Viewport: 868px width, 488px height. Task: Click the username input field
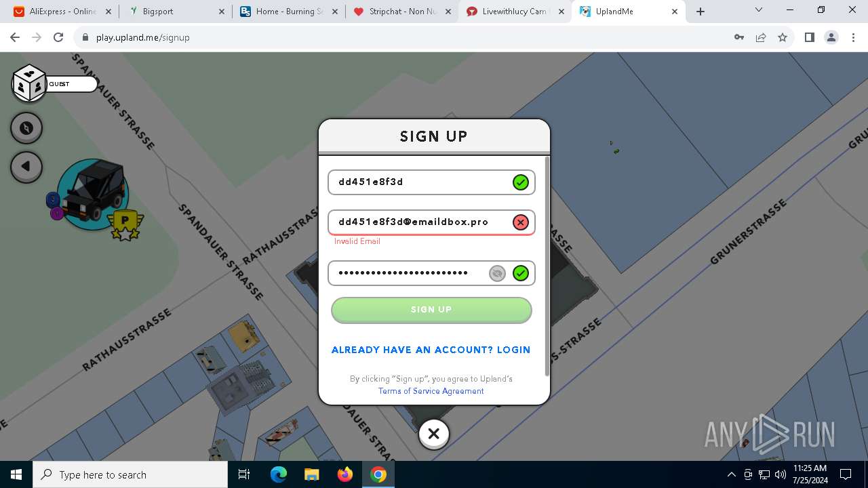click(x=431, y=182)
